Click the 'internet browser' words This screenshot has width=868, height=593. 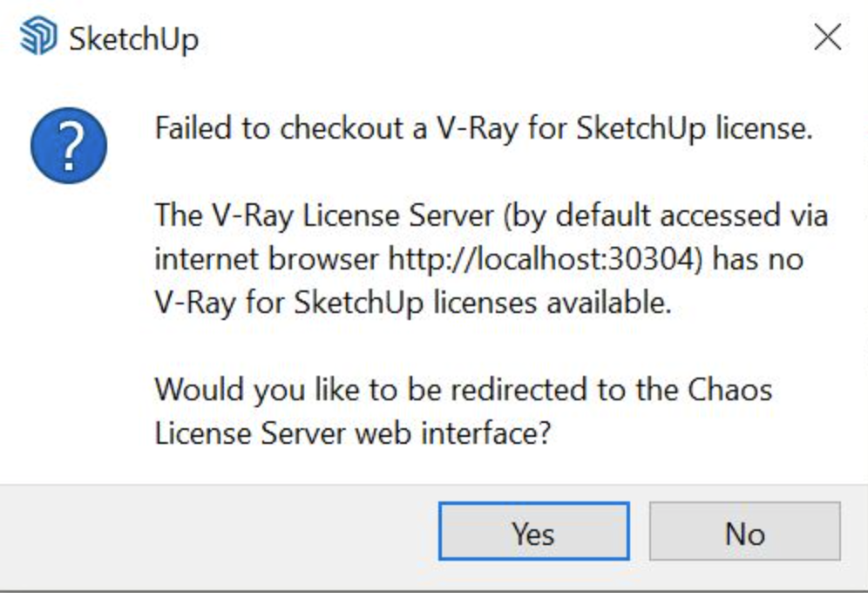pyautogui.click(x=267, y=259)
